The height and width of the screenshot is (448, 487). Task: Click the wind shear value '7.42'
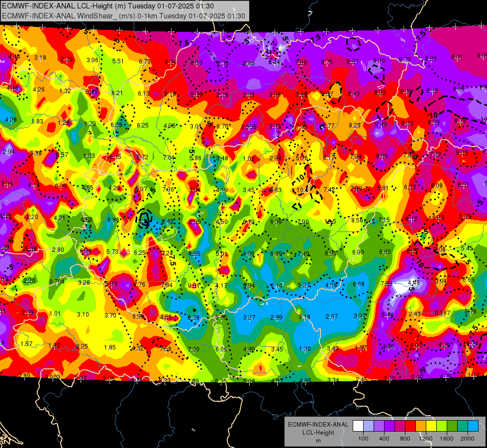click(329, 189)
